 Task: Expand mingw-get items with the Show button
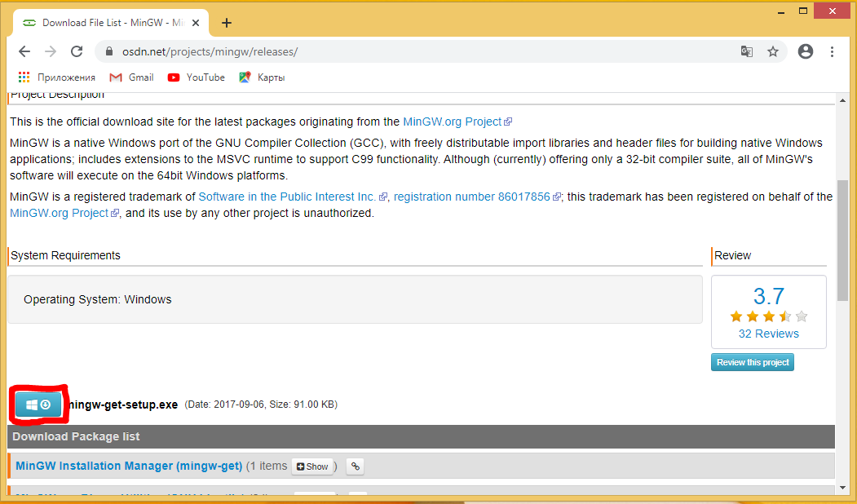(312, 466)
